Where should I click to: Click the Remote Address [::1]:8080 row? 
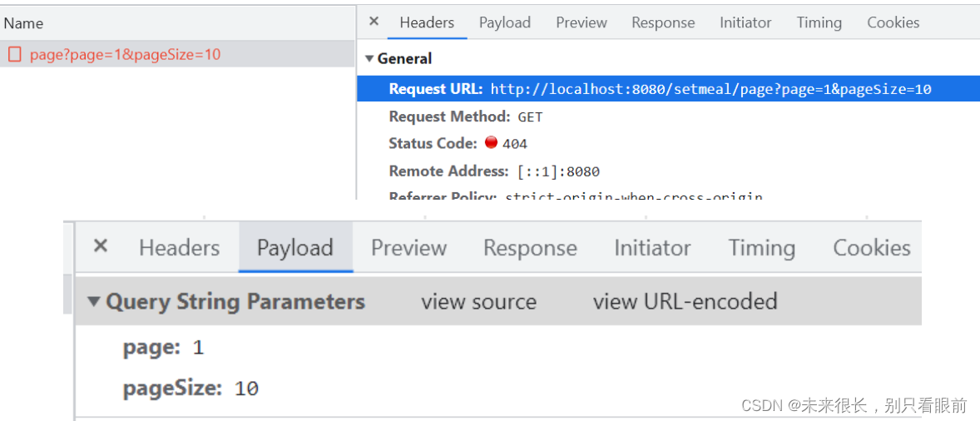[x=494, y=171]
